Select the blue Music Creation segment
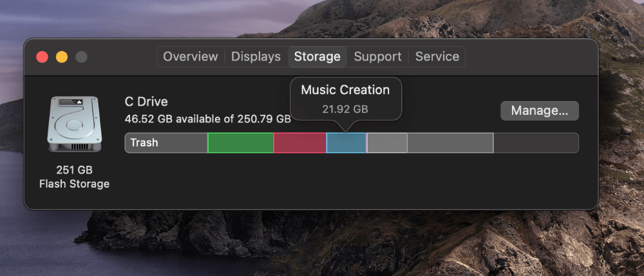Screen dimensions: 644x276 click(346, 143)
